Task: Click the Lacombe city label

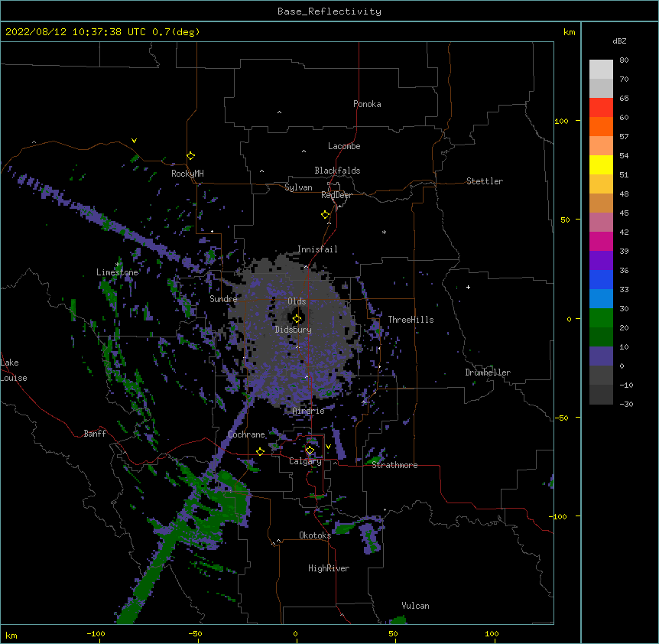Action: click(x=344, y=146)
